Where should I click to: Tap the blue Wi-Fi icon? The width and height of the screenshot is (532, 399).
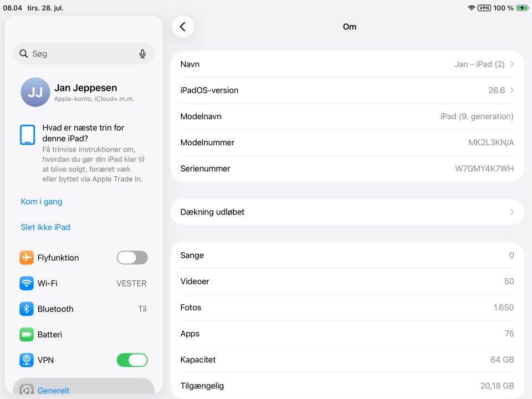click(x=27, y=283)
